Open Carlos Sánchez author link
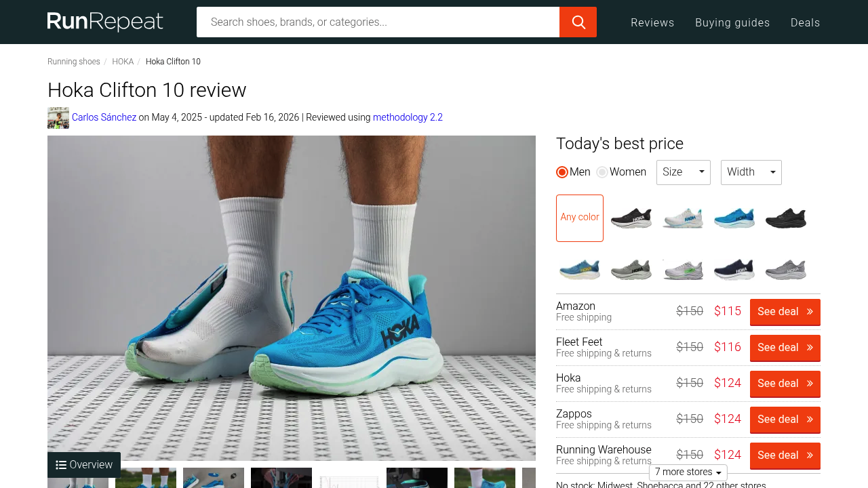Viewport: 868px width, 488px height. tap(104, 117)
